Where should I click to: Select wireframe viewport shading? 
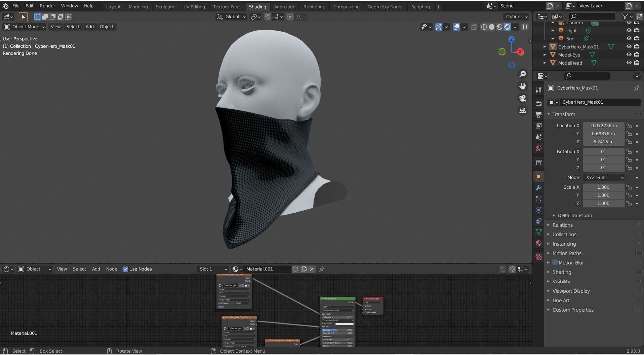coord(484,27)
